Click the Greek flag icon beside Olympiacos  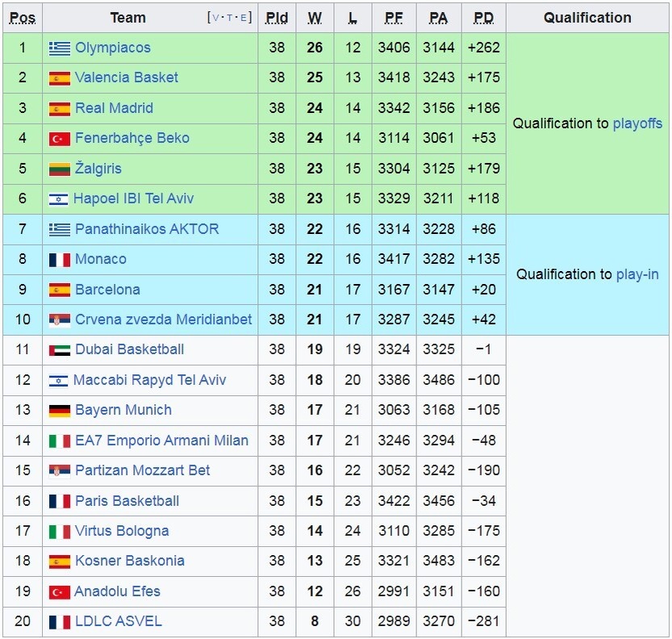[60, 48]
